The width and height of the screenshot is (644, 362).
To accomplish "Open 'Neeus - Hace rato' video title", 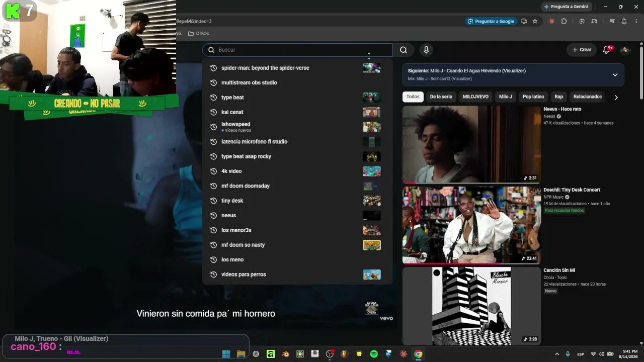I will tap(562, 109).
